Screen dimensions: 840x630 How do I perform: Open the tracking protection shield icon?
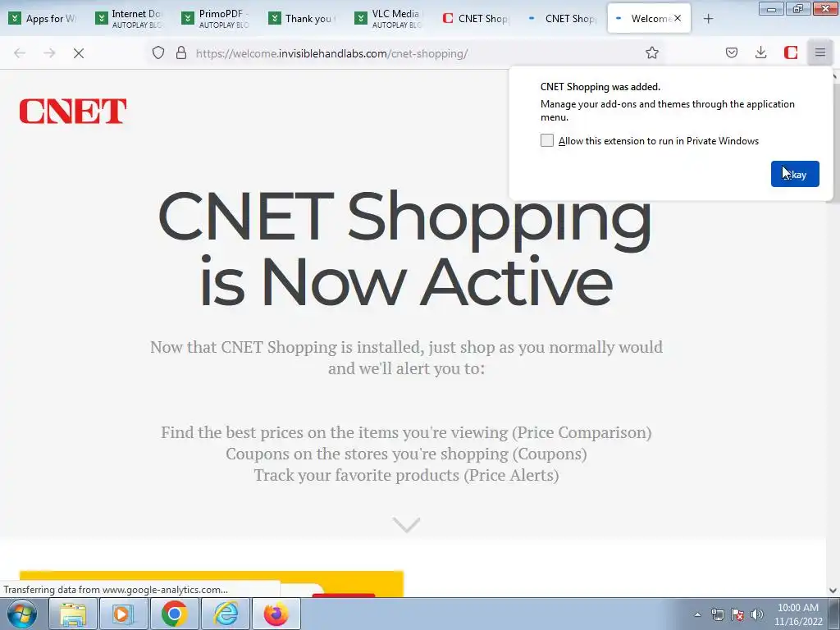click(158, 53)
